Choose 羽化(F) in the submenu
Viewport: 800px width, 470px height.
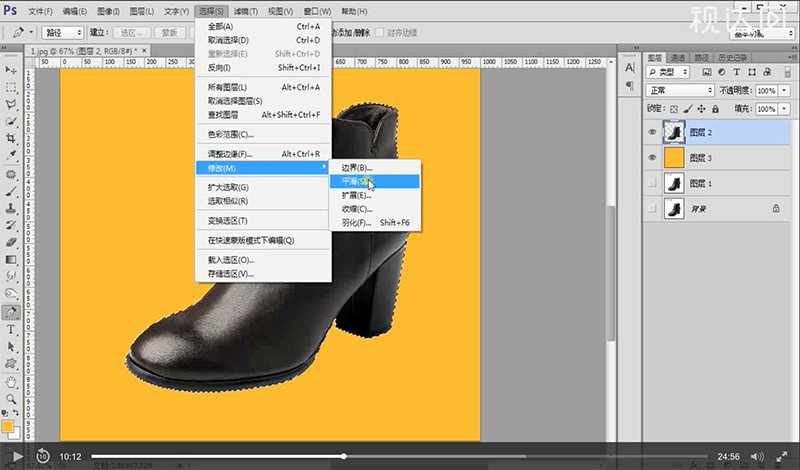click(x=374, y=222)
